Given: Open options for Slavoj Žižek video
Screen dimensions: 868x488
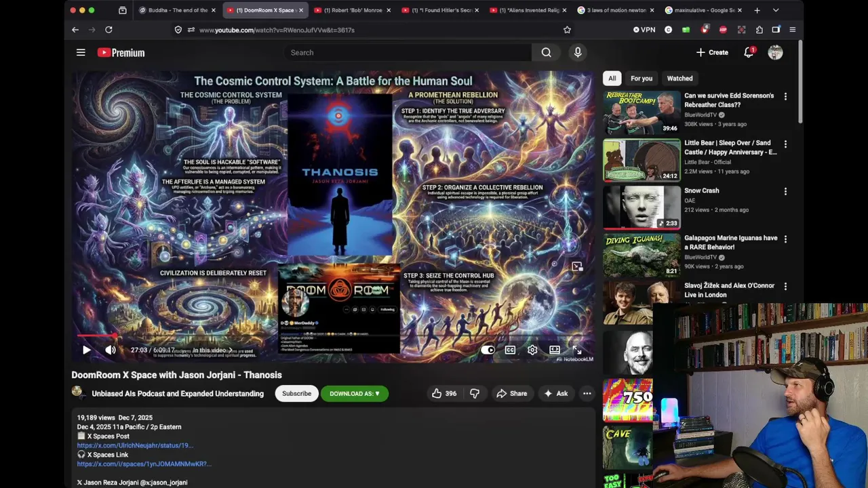Looking at the screenshot, I should coord(785,287).
